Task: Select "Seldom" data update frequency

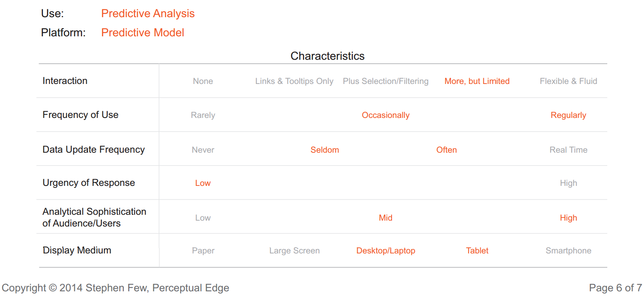Action: [x=325, y=150]
